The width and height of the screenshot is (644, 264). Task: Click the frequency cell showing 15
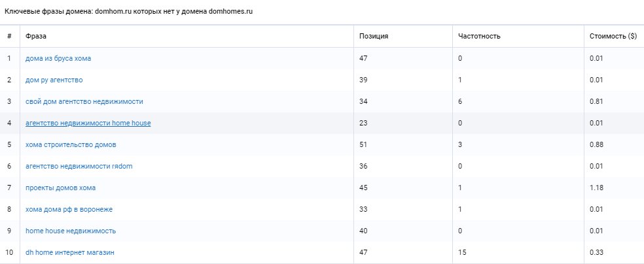point(463,252)
